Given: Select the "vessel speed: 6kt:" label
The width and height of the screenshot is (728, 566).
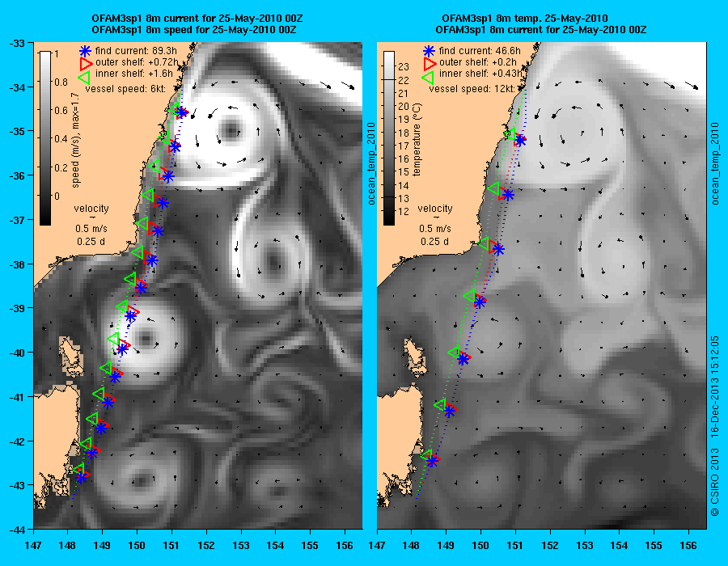Looking at the screenshot, I should point(125,89).
